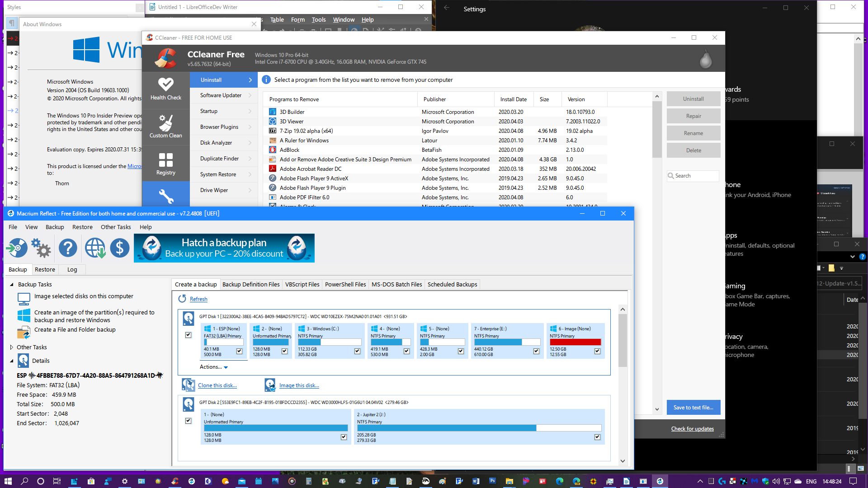Open Scheduled Backups tab

click(452, 284)
